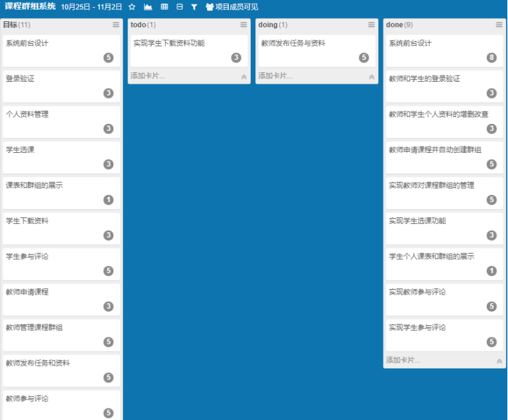Open the 系统前台设计 card in 目标 list
This screenshot has width=508, height=420.
pos(61,51)
